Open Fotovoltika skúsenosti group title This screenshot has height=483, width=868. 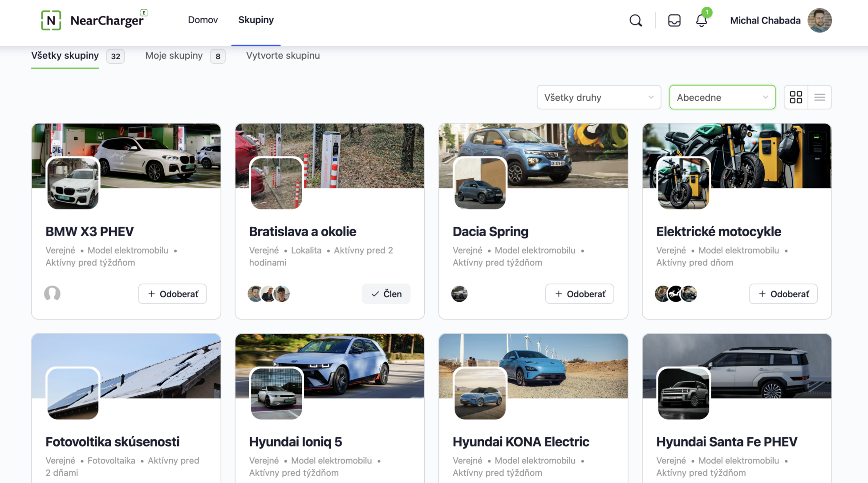[113, 442]
